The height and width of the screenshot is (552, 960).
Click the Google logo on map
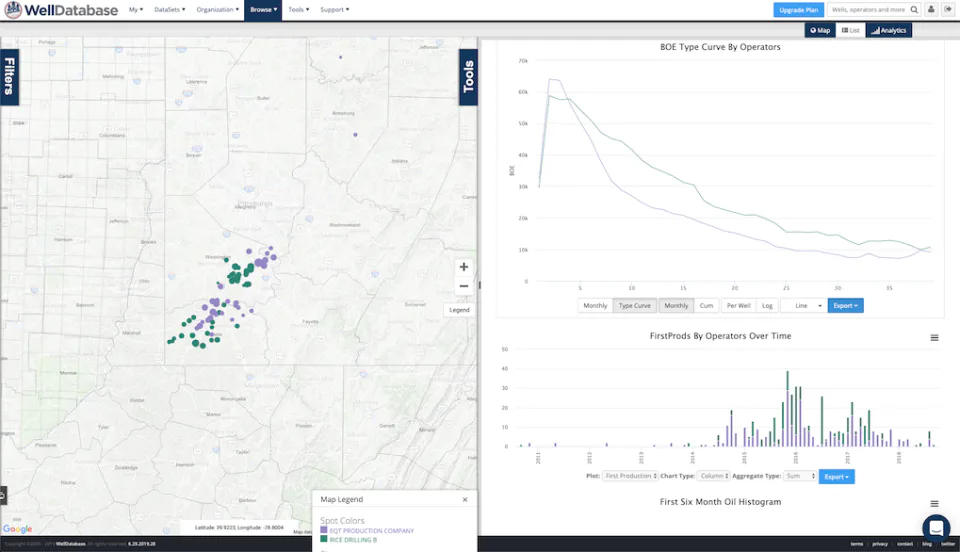click(18, 529)
